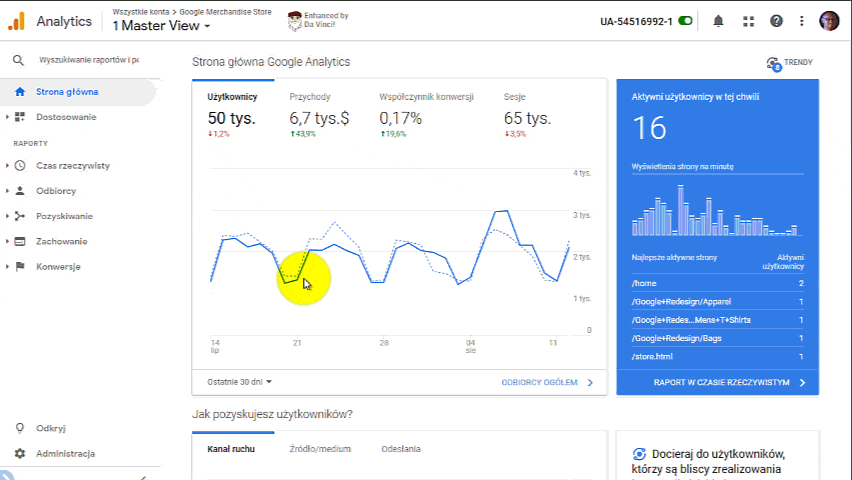
Task: Open the Mens+T+Shirts active page row
Action: pos(717,320)
